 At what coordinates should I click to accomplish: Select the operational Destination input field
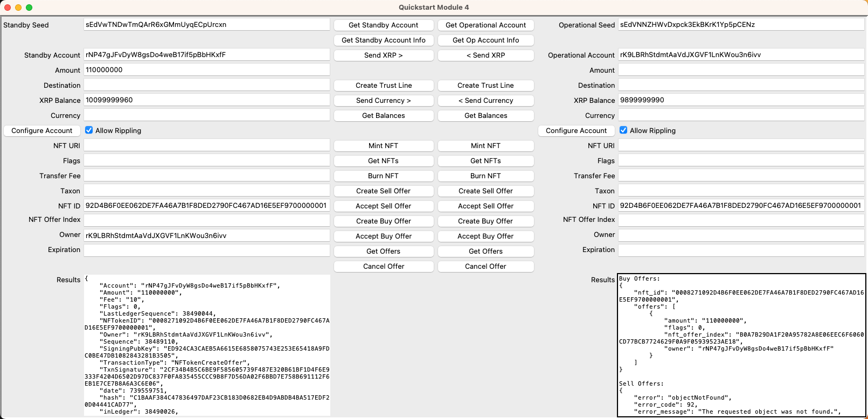click(741, 85)
